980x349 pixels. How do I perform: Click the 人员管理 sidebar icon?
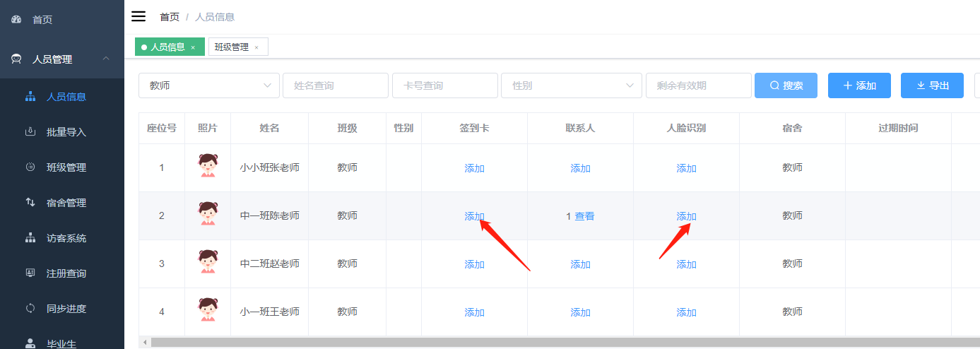point(16,59)
